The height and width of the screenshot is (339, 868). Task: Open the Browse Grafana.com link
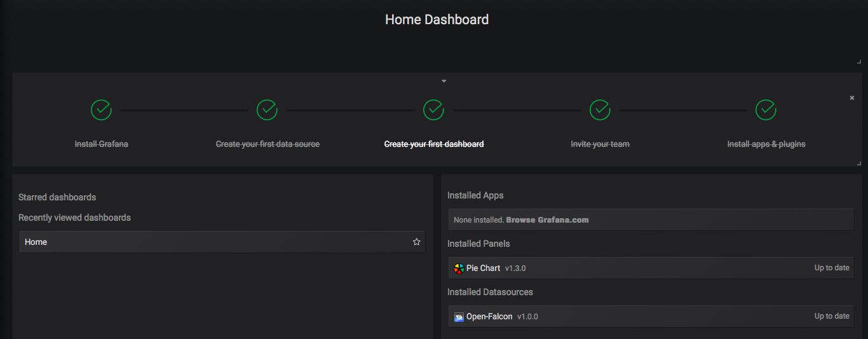tap(547, 220)
